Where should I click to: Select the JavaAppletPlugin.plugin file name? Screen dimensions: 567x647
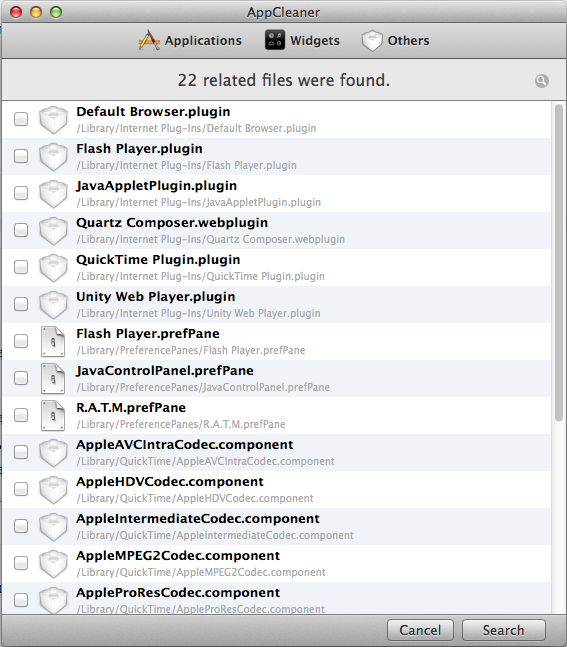(156, 186)
